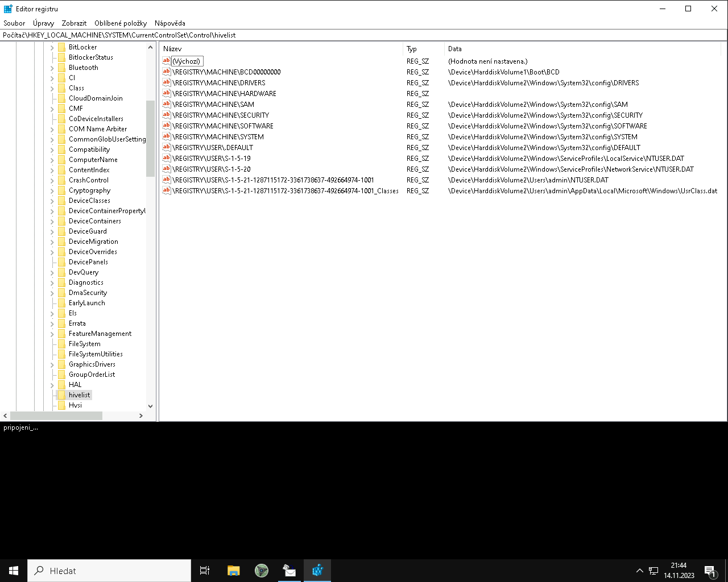Expand the Bluetooth registry key
728x582 pixels.
[x=52, y=67]
